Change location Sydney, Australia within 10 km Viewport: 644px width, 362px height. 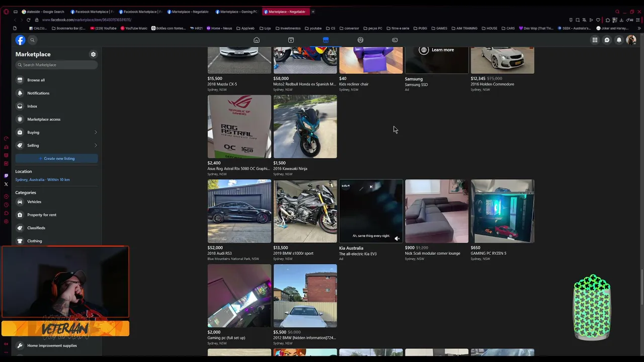pyautogui.click(x=43, y=179)
